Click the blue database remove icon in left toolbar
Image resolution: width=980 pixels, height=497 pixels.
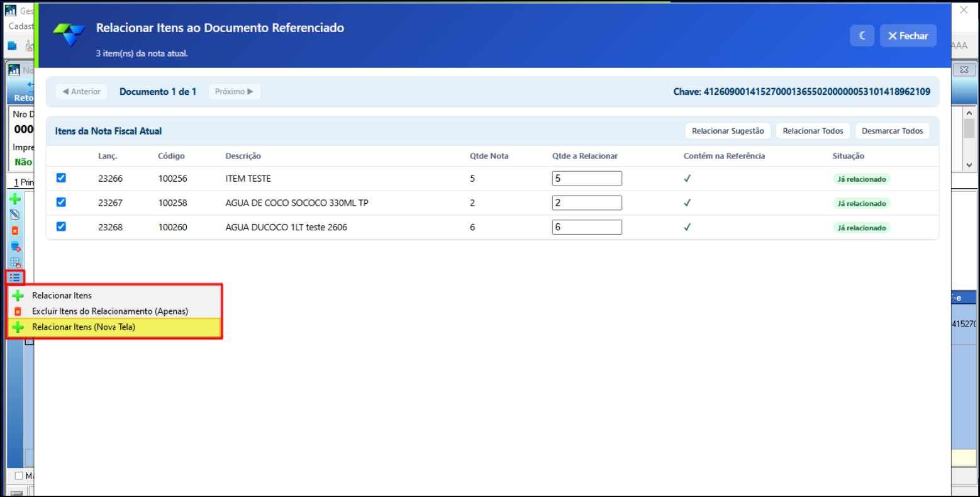click(x=15, y=246)
